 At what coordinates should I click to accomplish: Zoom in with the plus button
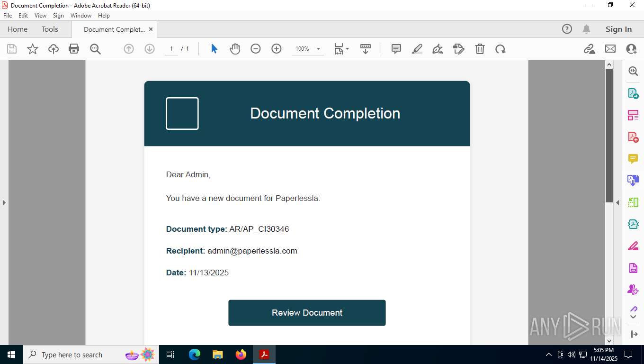(277, 49)
